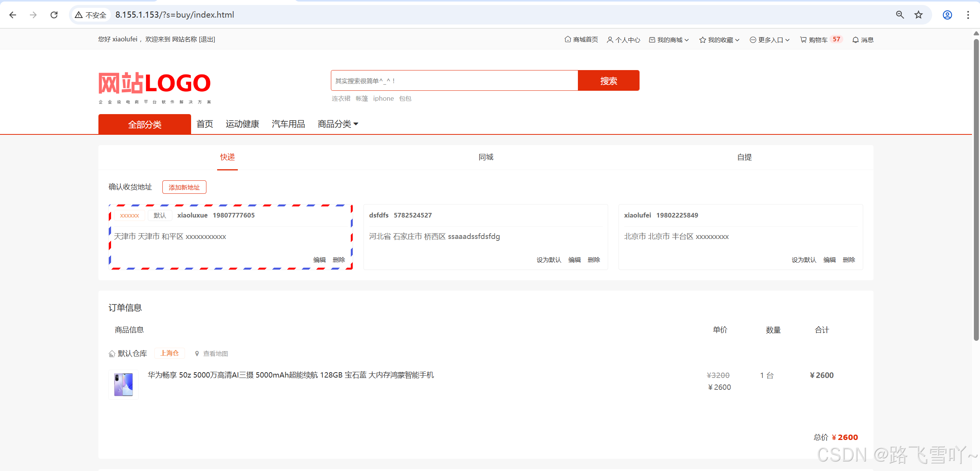Switch to 自提 pickup tab

744,157
